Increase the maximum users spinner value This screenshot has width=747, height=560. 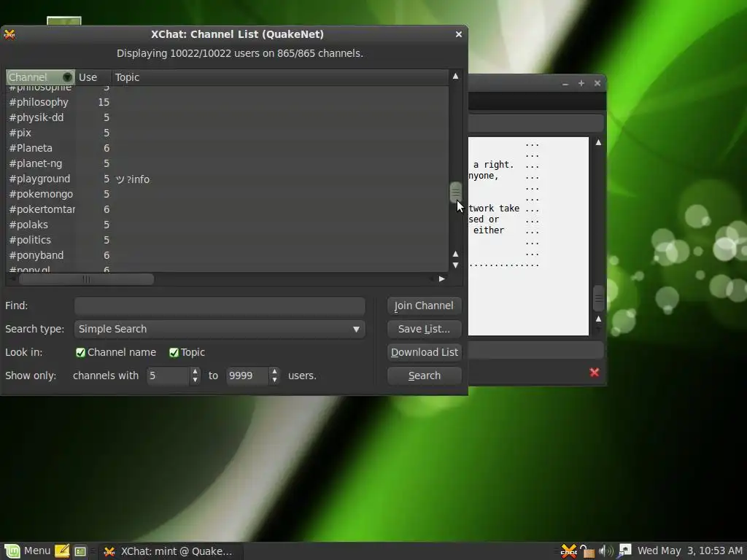point(274,371)
